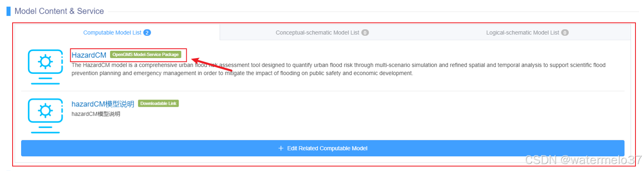The height and width of the screenshot is (171, 644).
Task: Select the Logical-schematic Model List tab
Action: pyautogui.click(x=522, y=32)
